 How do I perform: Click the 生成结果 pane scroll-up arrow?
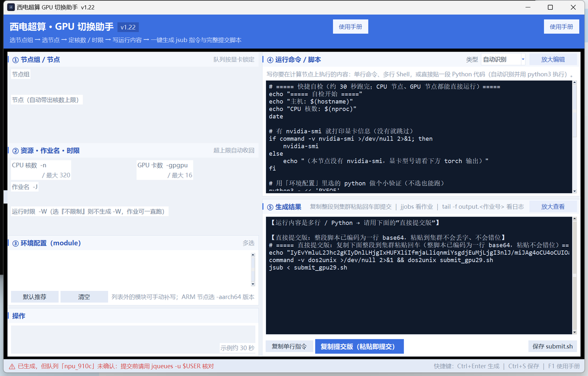coord(575,219)
